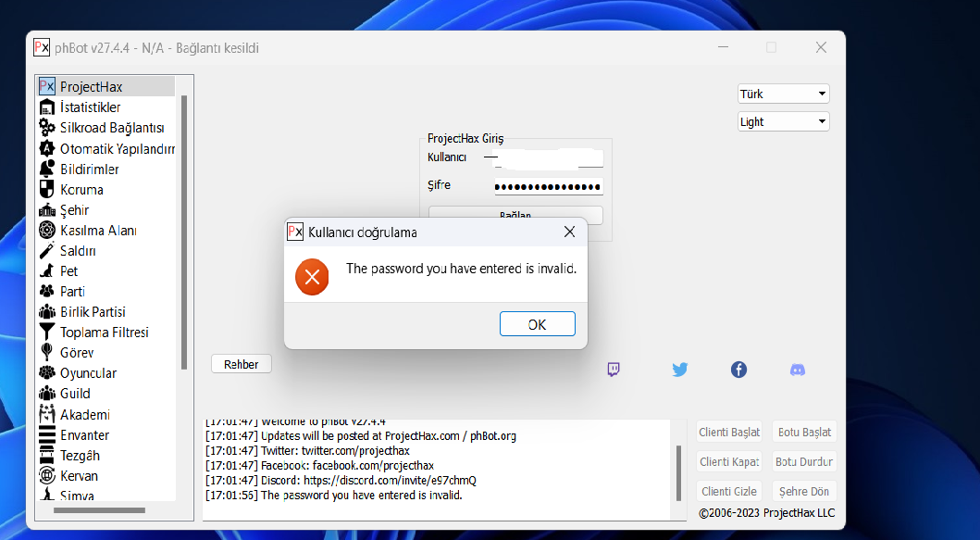Close the Kullanıcı doğrulama dialog
Screen dimensions: 980x540
(569, 232)
